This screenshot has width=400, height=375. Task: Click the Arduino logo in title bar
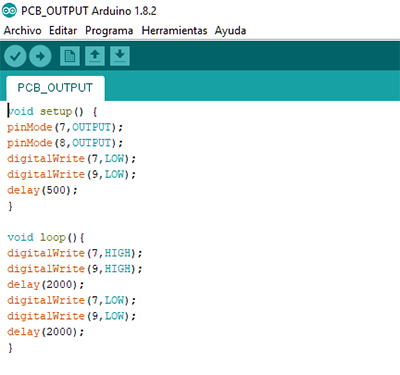coord(9,11)
